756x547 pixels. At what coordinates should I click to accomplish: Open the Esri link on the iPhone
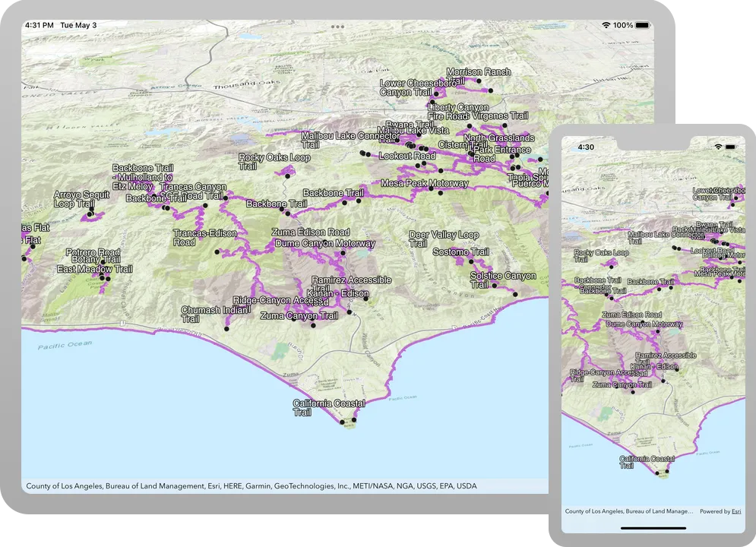tap(736, 511)
